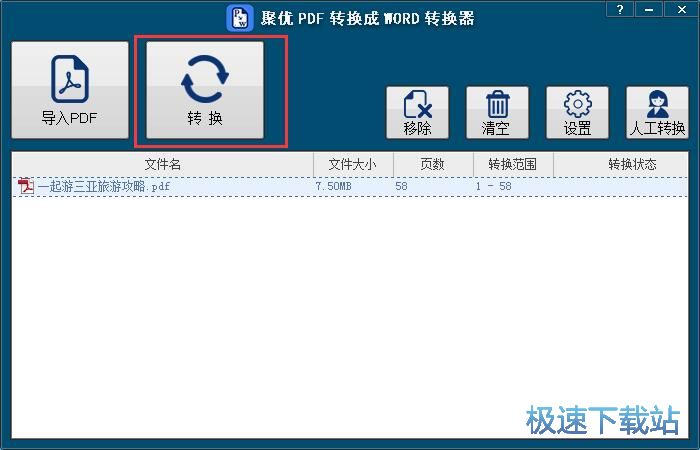Click the Import PDF (导入PDF) button

point(70,90)
